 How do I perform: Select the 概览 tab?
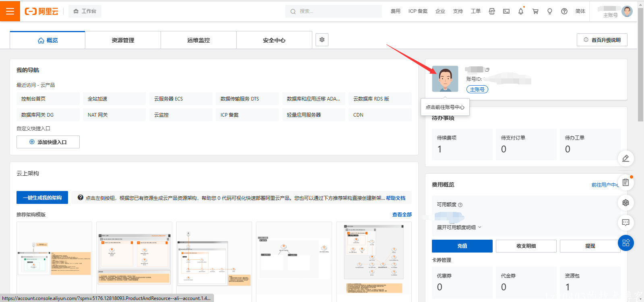click(47, 40)
